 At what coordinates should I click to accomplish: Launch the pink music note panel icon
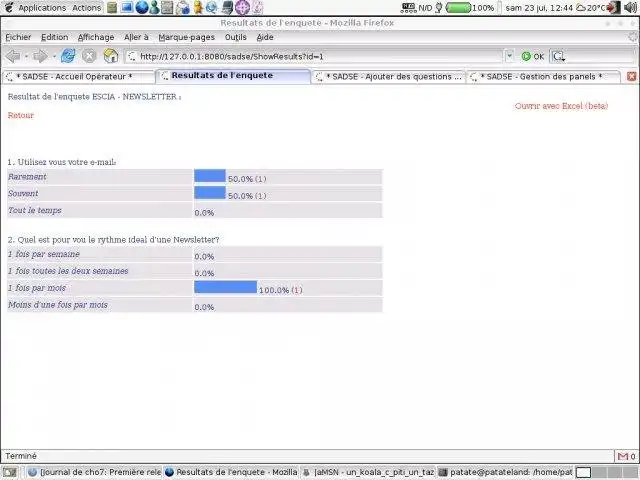[x=258, y=7]
